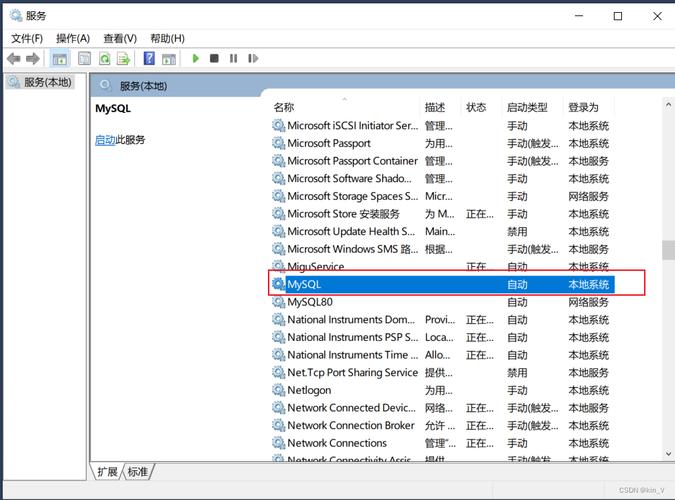The height and width of the screenshot is (500, 675).
Task: Open the 文件(F) menu
Action: coord(27,39)
